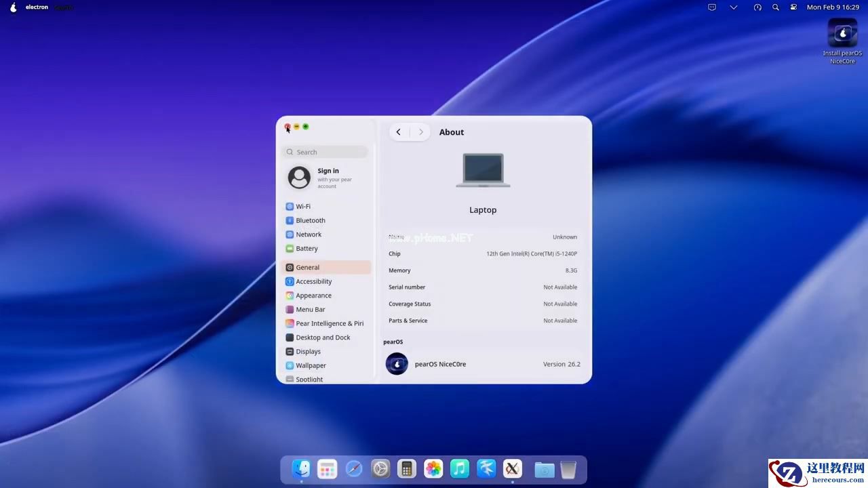Click the settings Search field
868x488 pixels.
click(x=325, y=152)
